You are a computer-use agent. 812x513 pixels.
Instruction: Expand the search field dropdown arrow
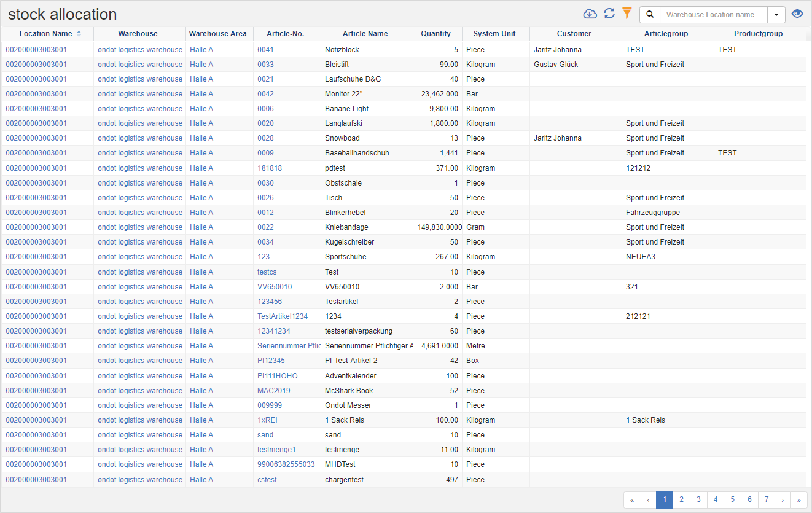point(776,15)
